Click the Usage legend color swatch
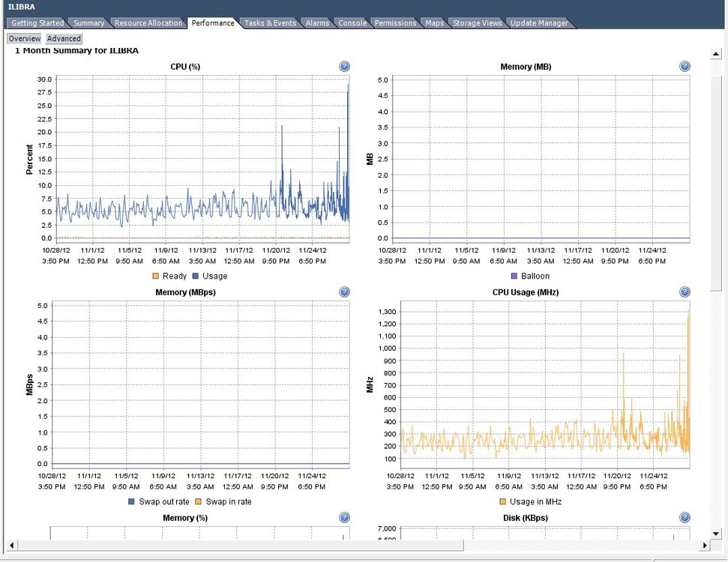Screen dimensions: 728x562 [196, 276]
